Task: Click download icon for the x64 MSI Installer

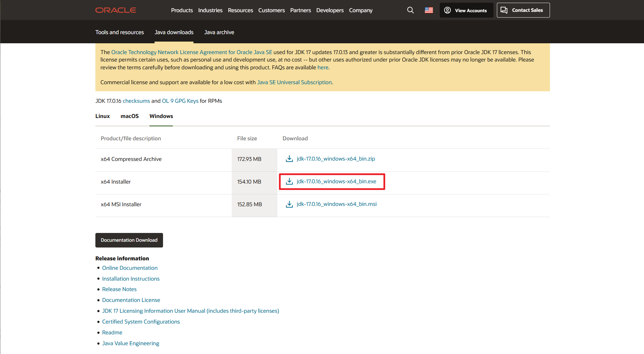Action: (x=289, y=204)
